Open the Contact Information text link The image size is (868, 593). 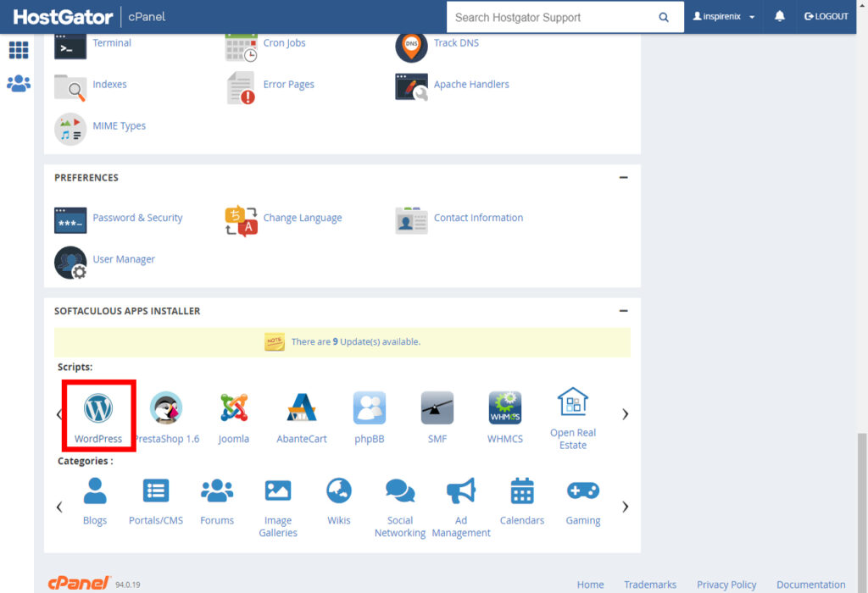478,218
